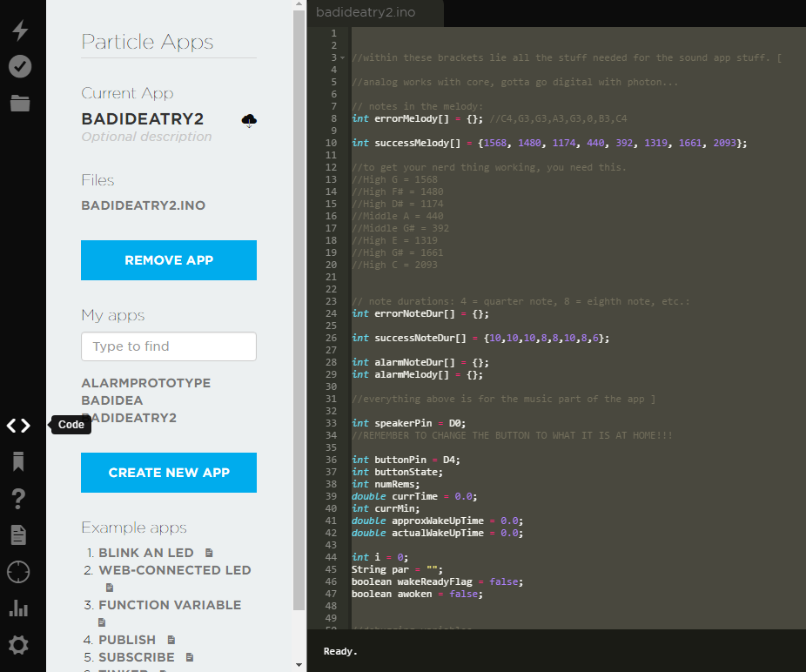Click the speakerPin declaration on line 33
This screenshot has height=672, width=806.
(x=408, y=423)
